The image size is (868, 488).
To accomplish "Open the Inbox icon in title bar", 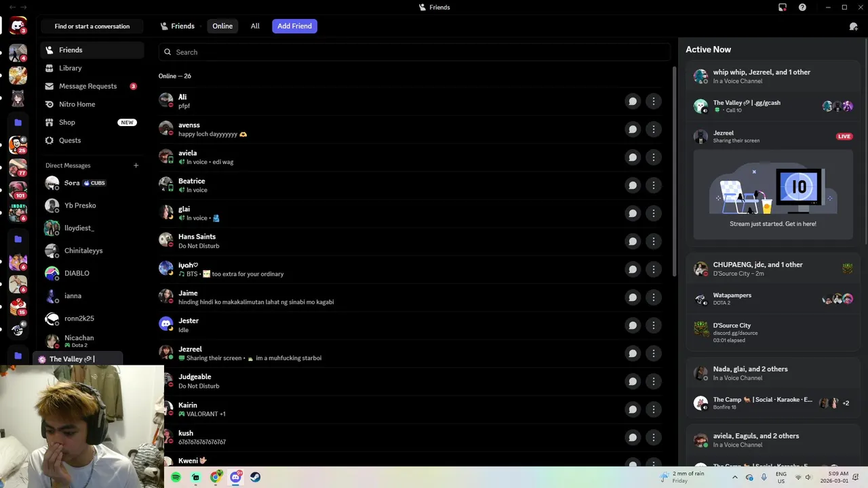I will click(782, 7).
